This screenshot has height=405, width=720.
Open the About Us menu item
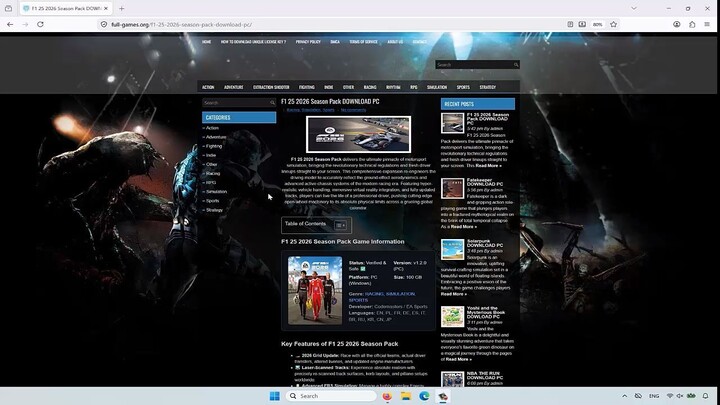coord(395,42)
